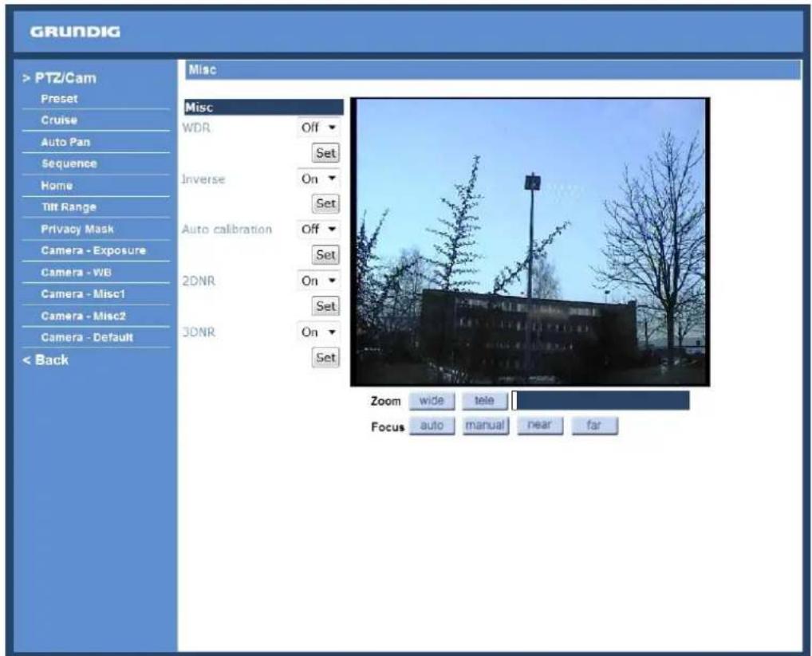
Task: Select the Home menu entry
Action: (57, 186)
